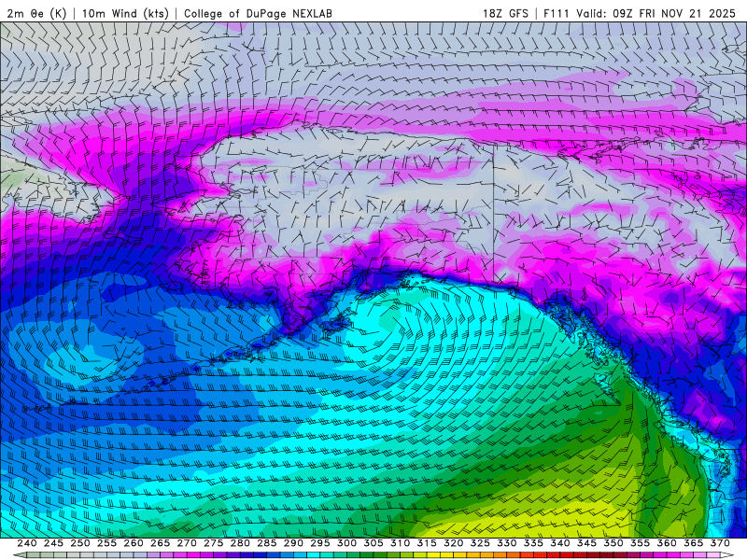Click the left arrow end of color bar
The image size is (747, 560).
[x=20, y=555]
